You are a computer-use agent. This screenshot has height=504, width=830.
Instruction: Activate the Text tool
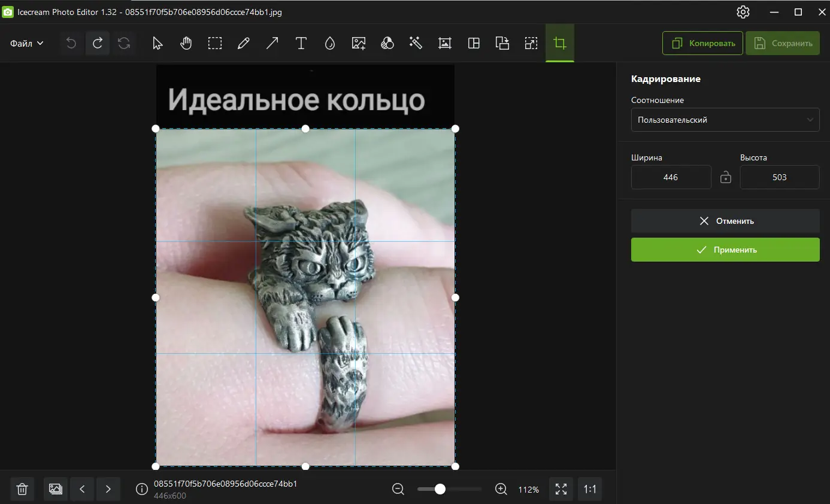coord(301,42)
